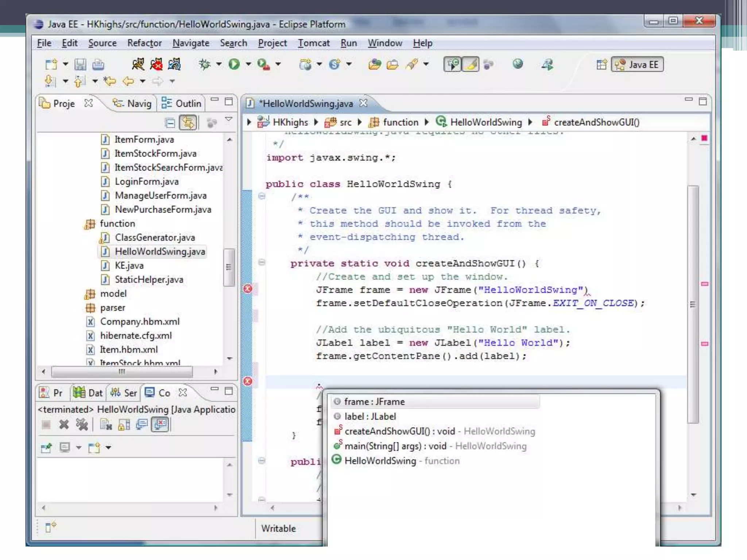Click the editor vertical scrollbar thumb
The width and height of the screenshot is (747, 560).
pos(693,304)
